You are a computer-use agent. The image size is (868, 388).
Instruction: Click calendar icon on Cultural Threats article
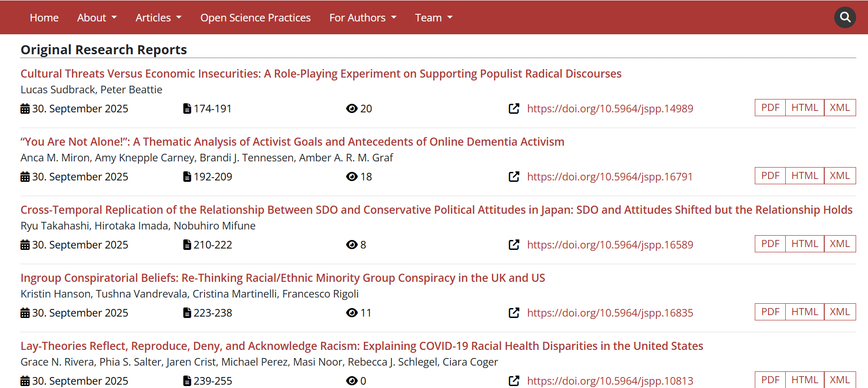point(25,109)
